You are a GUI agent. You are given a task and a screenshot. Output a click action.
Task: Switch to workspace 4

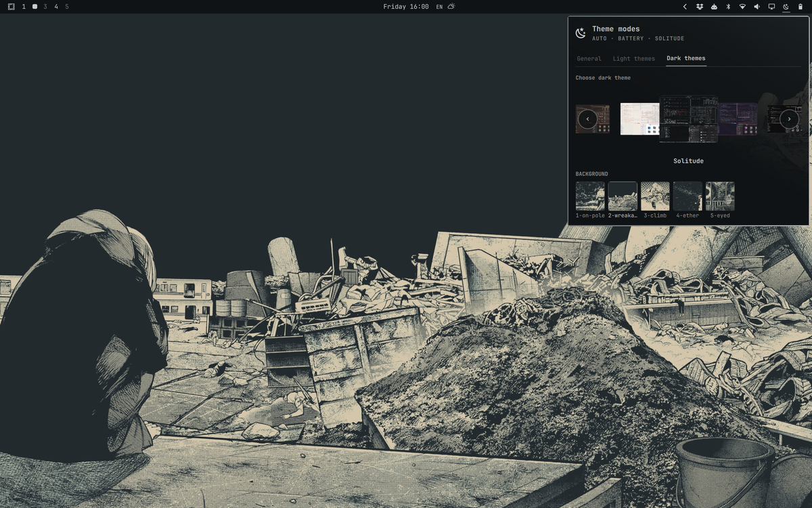(56, 7)
